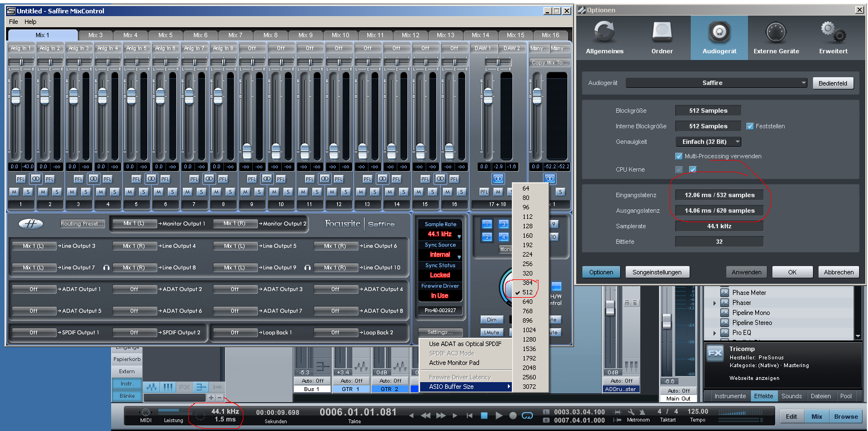Click the Stop button in transport bar
868x431 pixels.
coord(484,415)
